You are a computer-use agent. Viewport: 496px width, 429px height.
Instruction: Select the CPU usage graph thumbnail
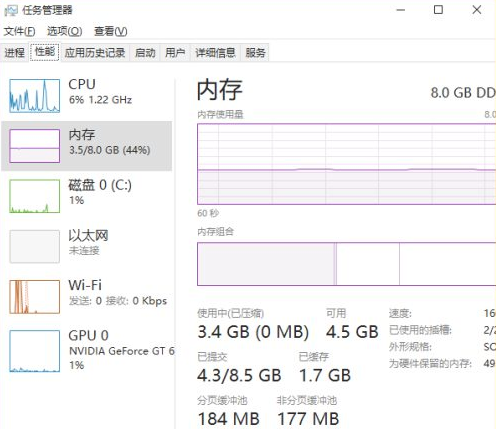tap(35, 96)
